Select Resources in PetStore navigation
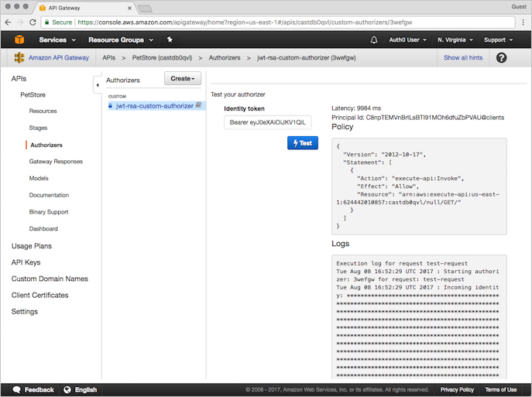 [x=43, y=111]
